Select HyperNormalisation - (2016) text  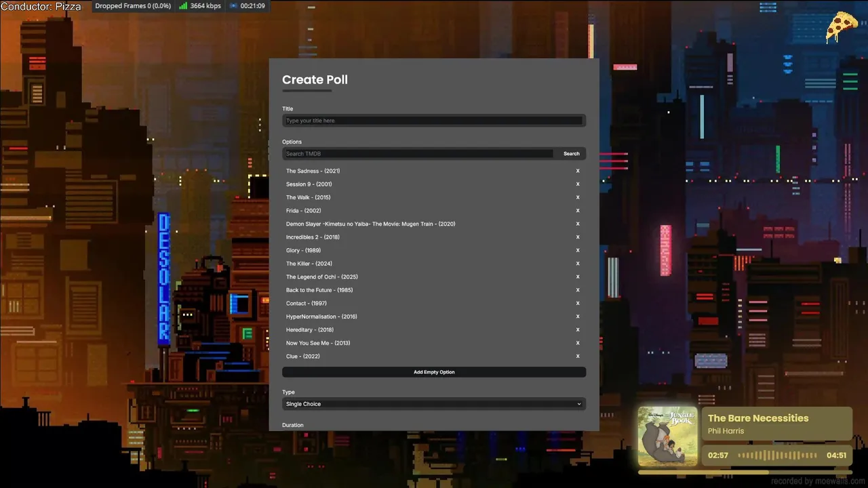(321, 317)
